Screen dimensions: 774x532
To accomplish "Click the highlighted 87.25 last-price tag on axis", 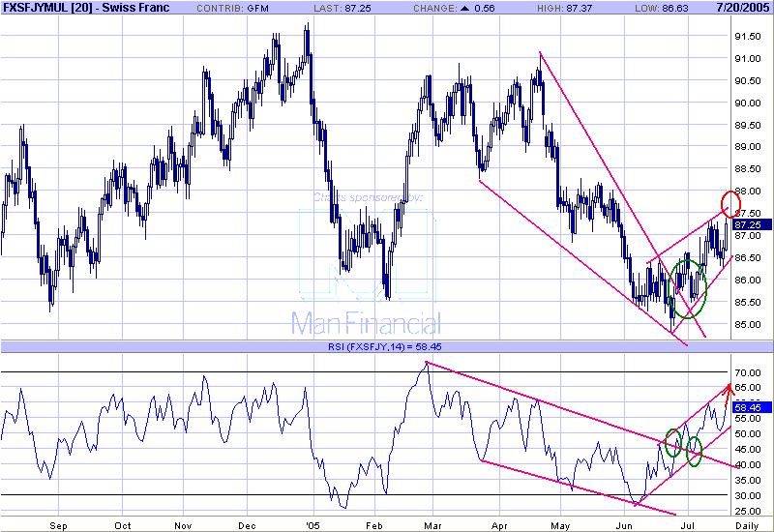I will [x=751, y=225].
